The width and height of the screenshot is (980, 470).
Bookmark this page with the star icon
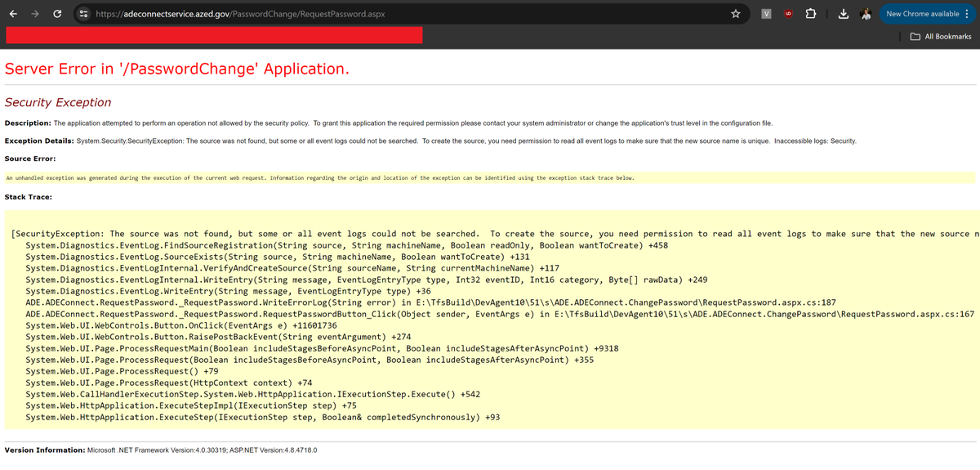point(735,14)
